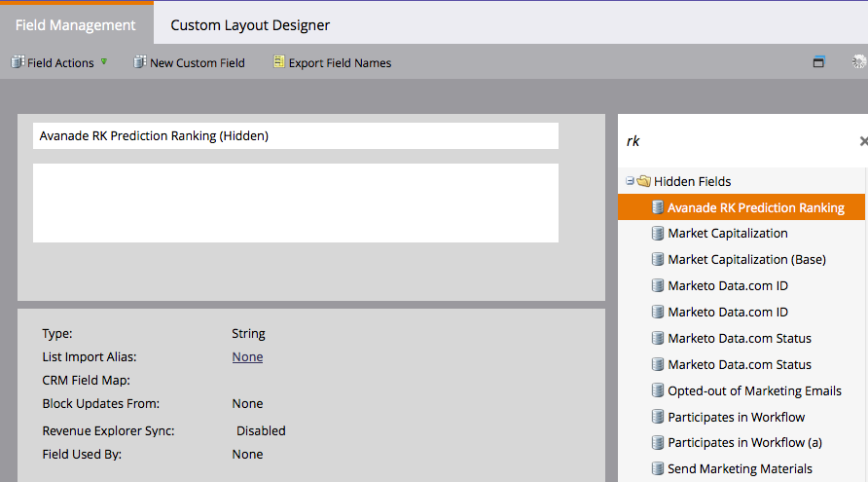
Task: Click the first Marketo Data.com ID icon
Action: 658,286
